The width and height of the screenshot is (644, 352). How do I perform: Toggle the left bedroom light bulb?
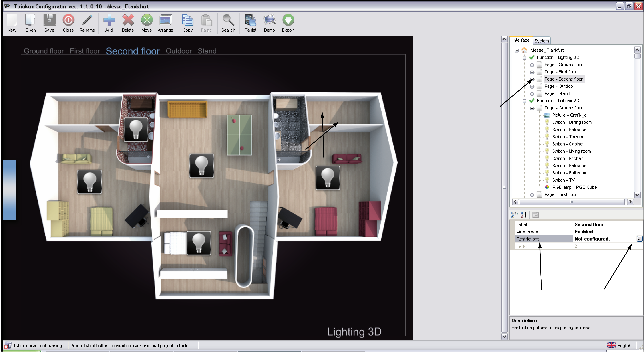coord(89,182)
